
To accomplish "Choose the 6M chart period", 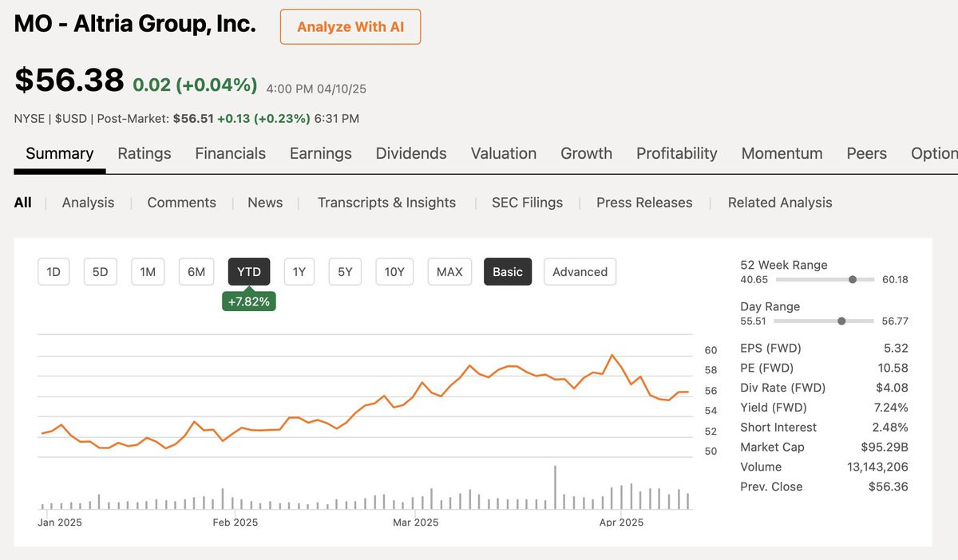I will click(x=196, y=271).
